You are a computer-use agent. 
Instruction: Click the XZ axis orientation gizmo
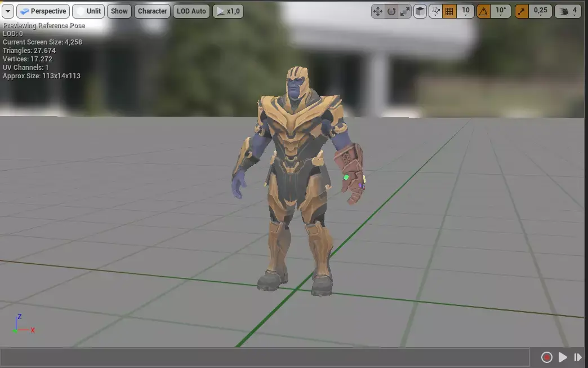tap(23, 323)
